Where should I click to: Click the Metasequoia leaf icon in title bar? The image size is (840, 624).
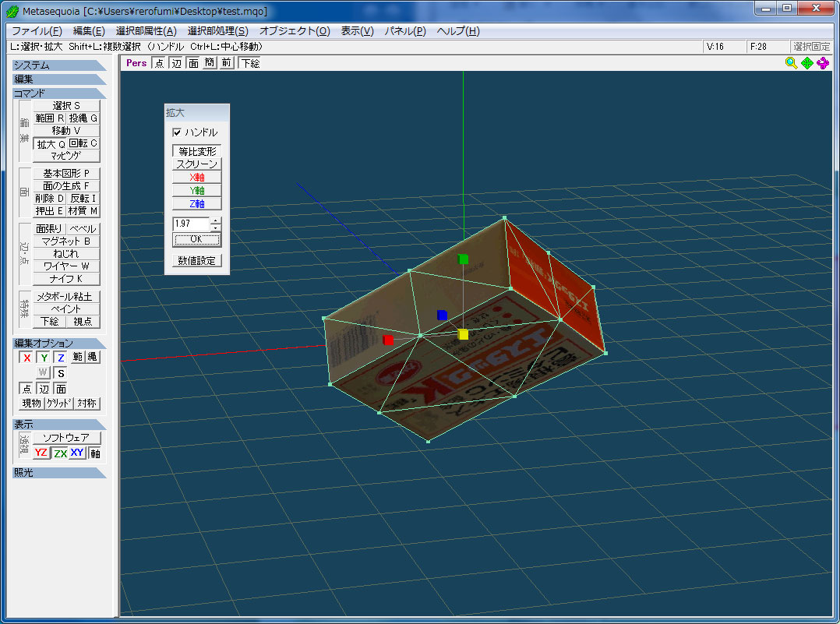click(x=12, y=11)
